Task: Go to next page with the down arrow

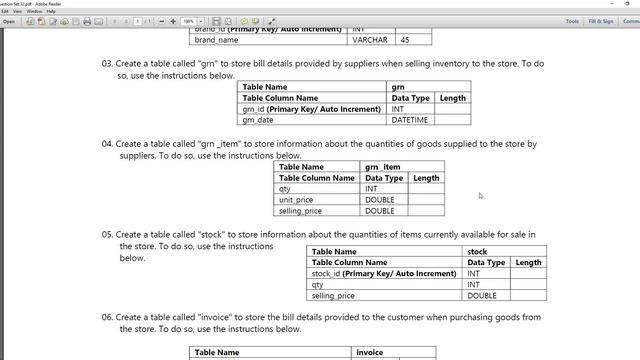Action: (x=126, y=21)
